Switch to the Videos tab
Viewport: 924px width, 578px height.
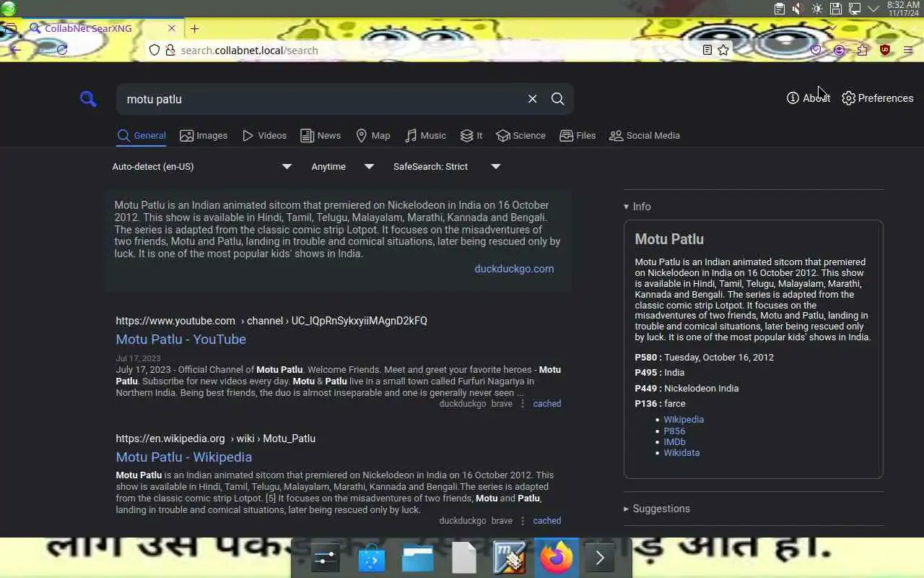[264, 135]
